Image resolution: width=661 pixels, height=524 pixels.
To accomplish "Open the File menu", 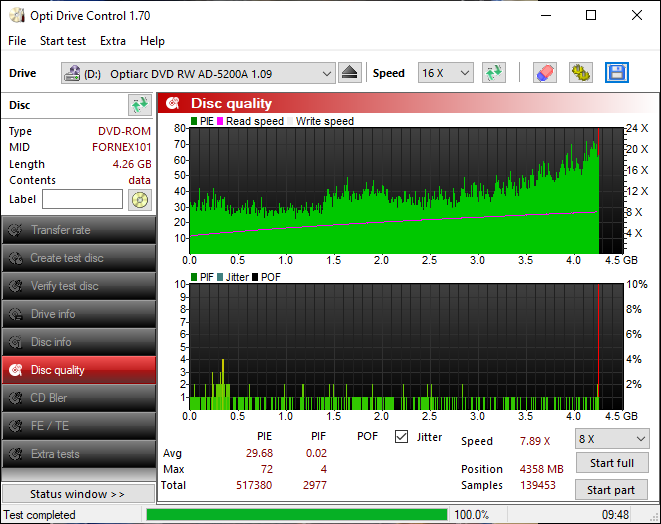I will (17, 41).
